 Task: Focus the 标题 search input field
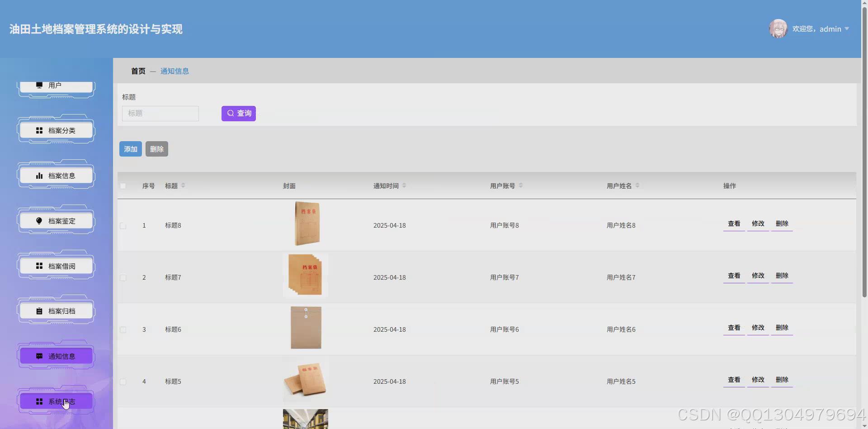click(x=160, y=114)
